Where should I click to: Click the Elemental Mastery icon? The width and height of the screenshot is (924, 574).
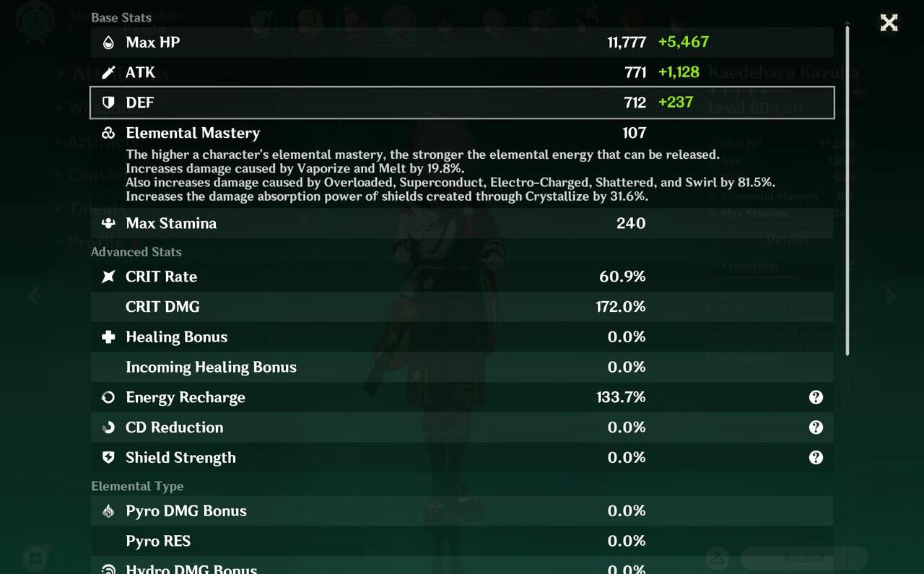pos(108,133)
